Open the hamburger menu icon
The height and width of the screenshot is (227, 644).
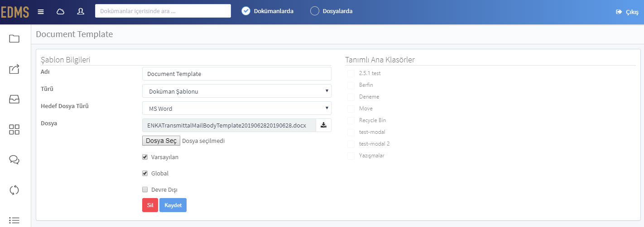click(41, 11)
